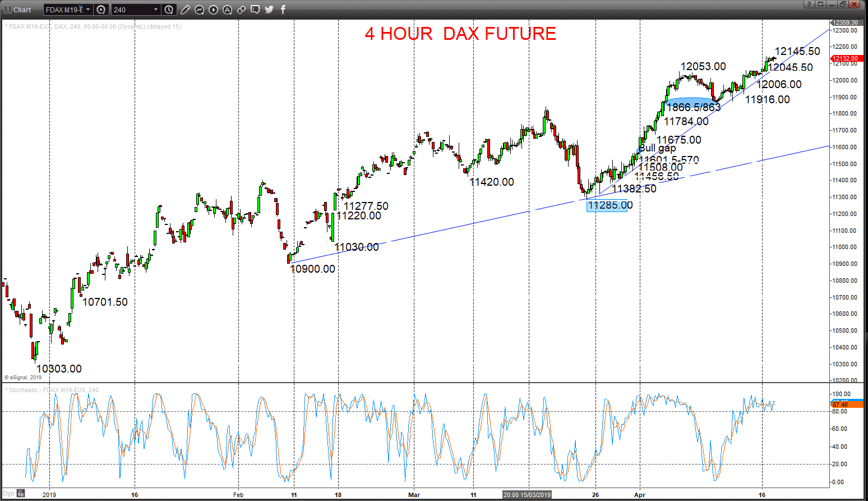The width and height of the screenshot is (868, 501).
Task: Open the help question mark button
Action: coord(809,4)
